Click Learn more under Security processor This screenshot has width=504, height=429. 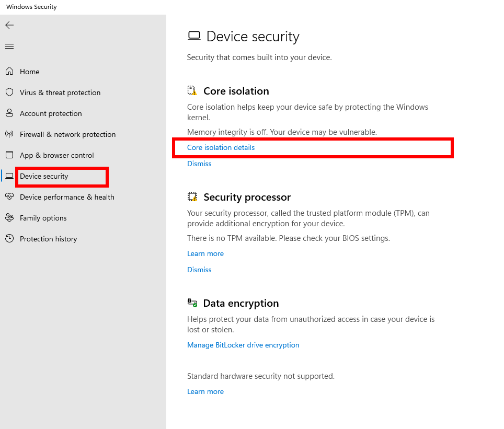205,254
